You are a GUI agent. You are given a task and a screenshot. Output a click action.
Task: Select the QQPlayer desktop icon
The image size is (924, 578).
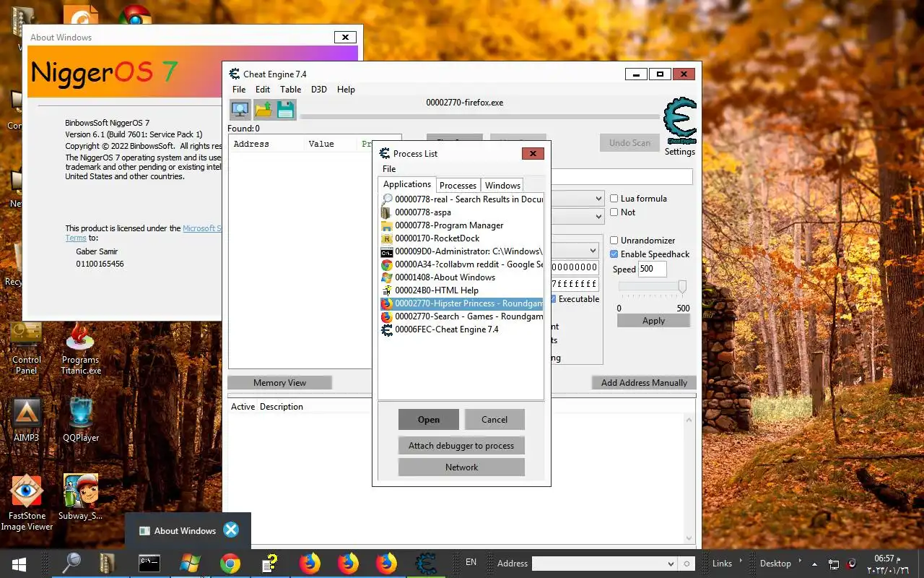click(81, 419)
